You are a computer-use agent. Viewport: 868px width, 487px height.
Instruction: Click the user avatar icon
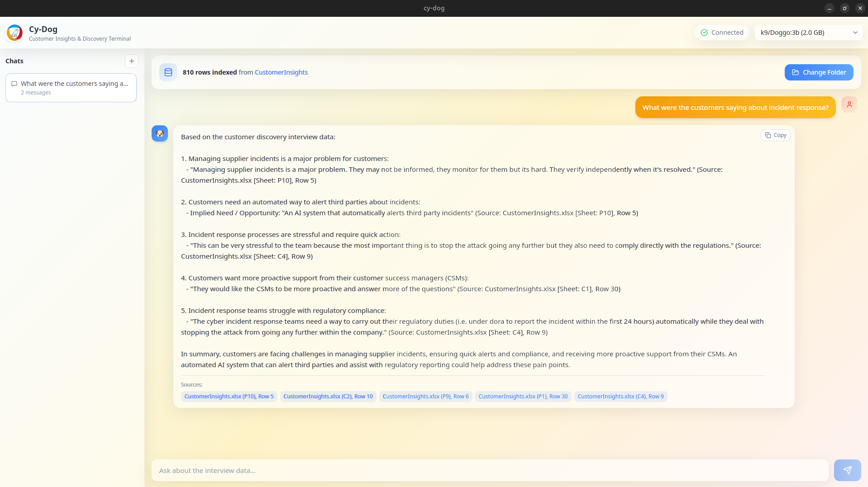click(849, 105)
